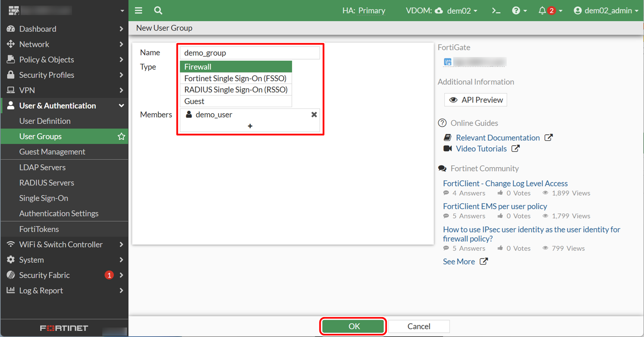Click the Network arrows icon
Image resolution: width=644 pixels, height=337 pixels.
pos(11,44)
